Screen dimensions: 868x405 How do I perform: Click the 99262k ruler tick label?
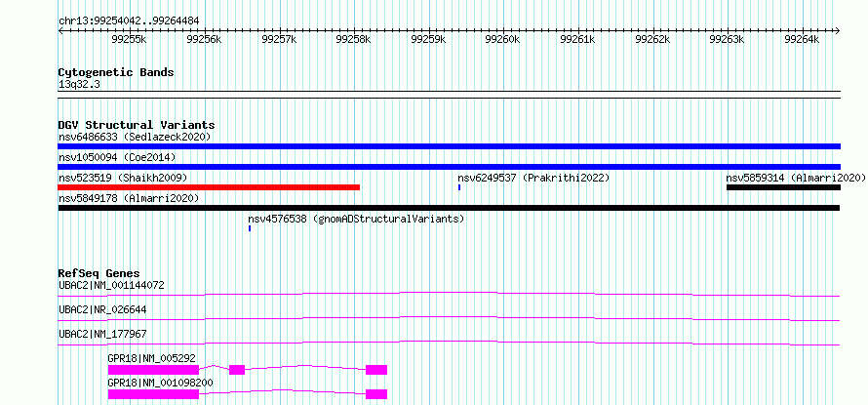click(x=652, y=39)
